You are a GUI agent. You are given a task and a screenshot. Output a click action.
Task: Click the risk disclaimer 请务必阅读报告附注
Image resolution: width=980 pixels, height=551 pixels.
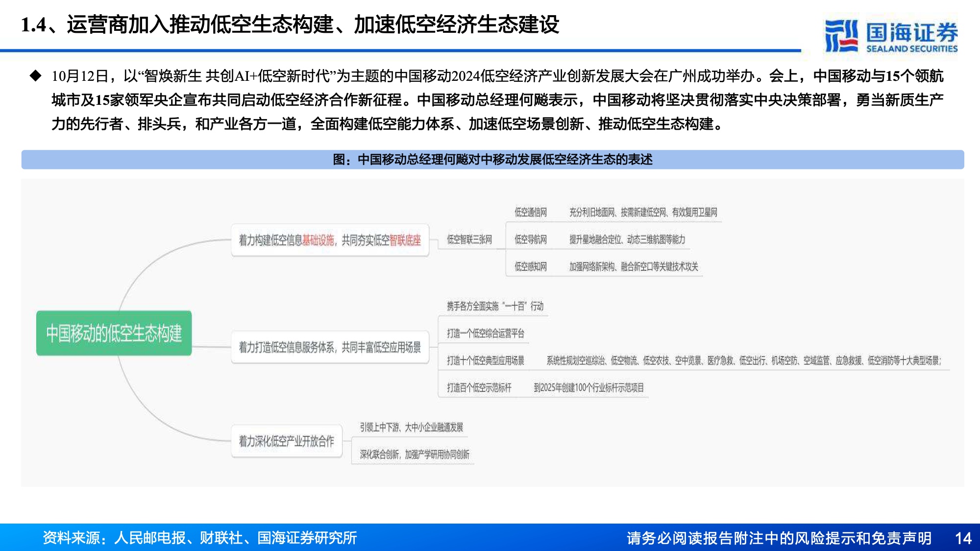(779, 538)
